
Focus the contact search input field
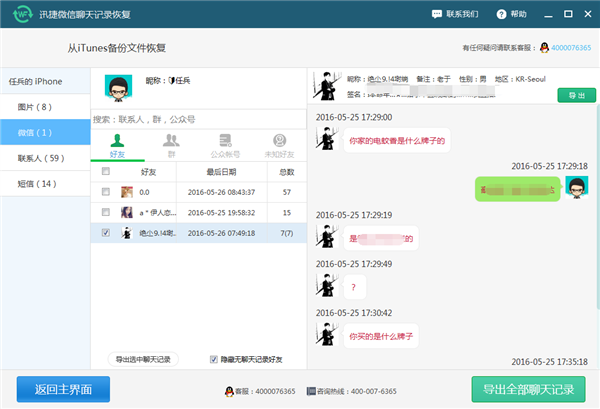click(x=197, y=118)
